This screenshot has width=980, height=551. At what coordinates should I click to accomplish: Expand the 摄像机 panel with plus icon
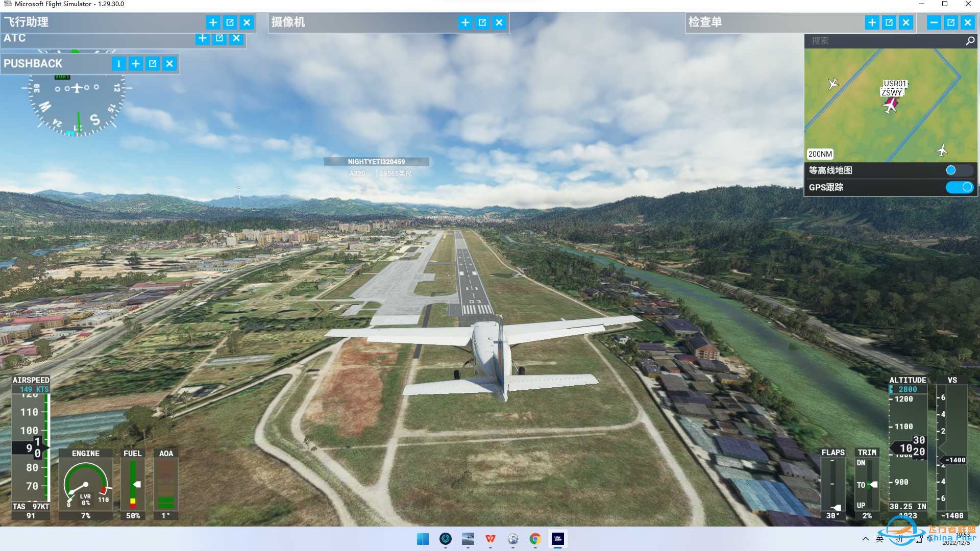[465, 22]
